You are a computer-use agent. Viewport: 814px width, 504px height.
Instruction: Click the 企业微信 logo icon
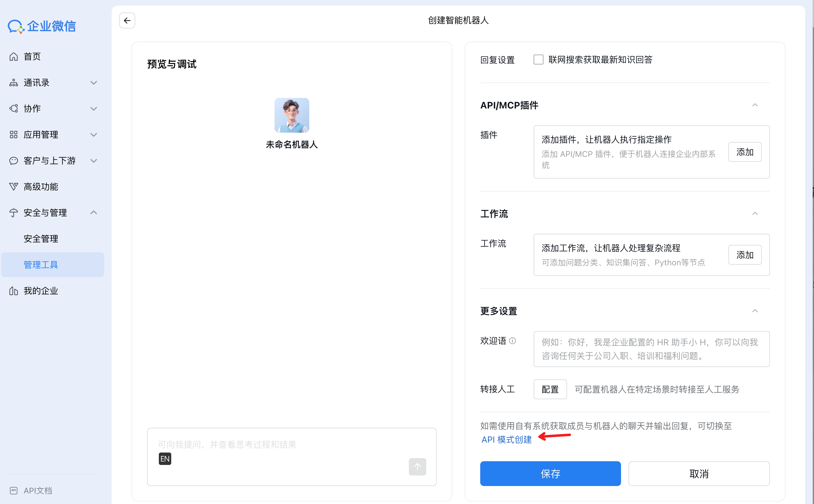pos(16,26)
